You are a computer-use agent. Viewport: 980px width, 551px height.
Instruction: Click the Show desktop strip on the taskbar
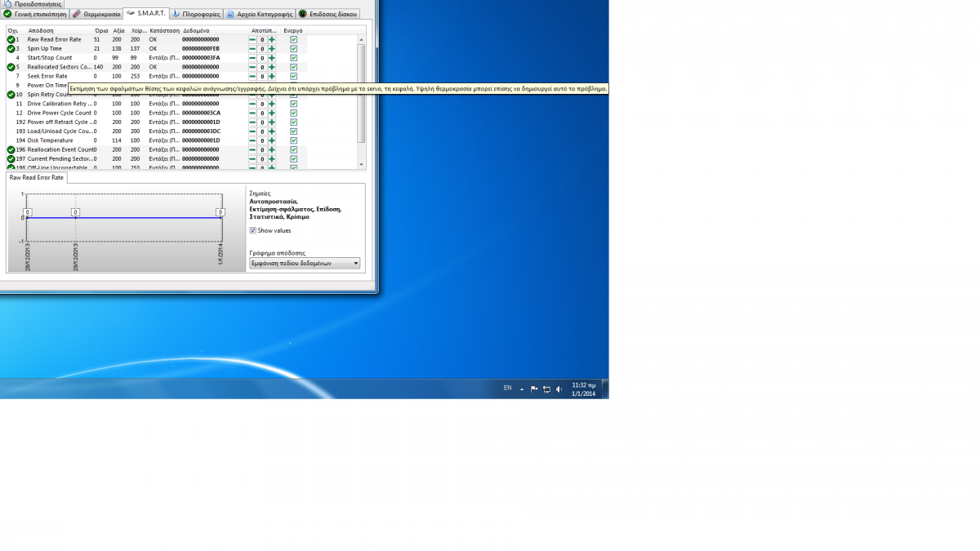pos(605,389)
